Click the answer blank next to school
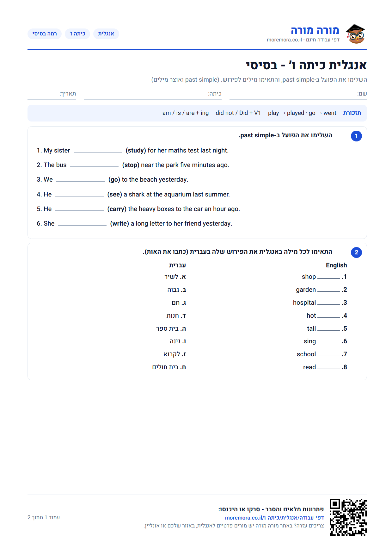The image size is (392, 555). point(328,354)
